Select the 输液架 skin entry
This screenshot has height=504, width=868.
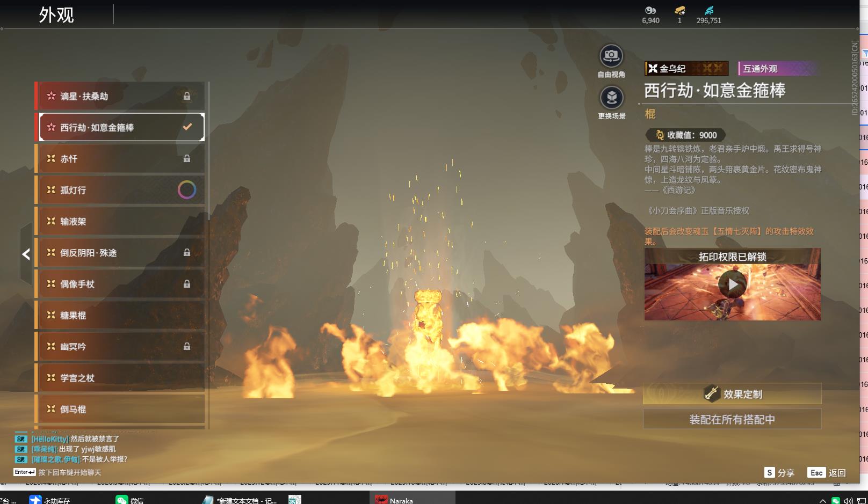pos(119,221)
